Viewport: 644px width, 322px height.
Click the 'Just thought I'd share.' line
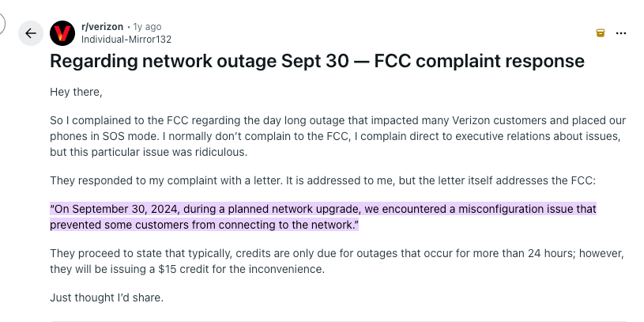(106, 297)
